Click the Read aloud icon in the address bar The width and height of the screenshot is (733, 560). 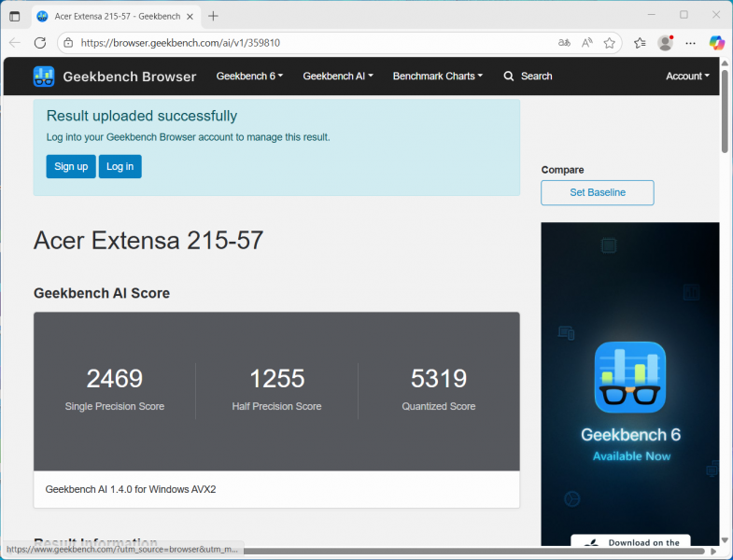587,43
